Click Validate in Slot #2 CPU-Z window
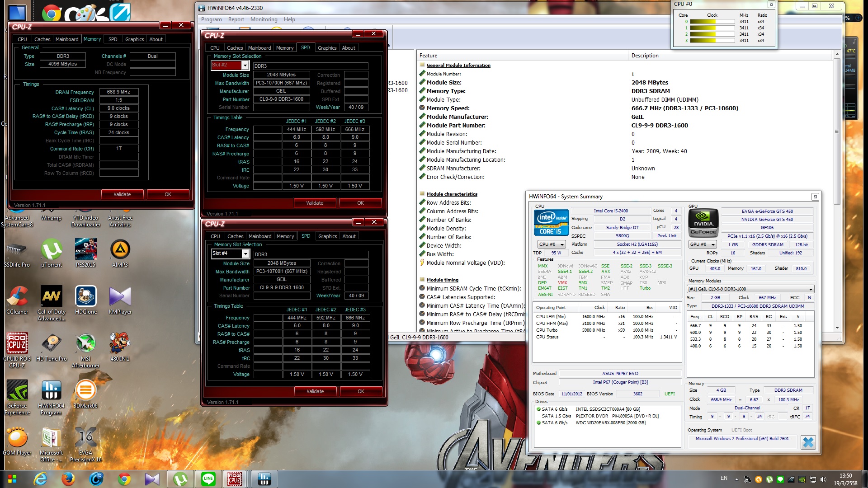This screenshot has width=868, height=488. tap(315, 203)
